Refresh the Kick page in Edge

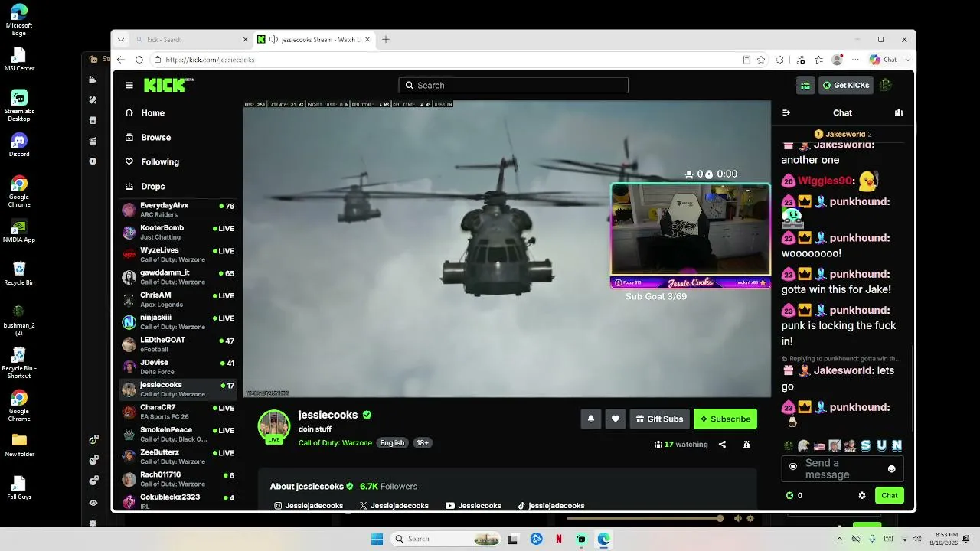coord(139,60)
